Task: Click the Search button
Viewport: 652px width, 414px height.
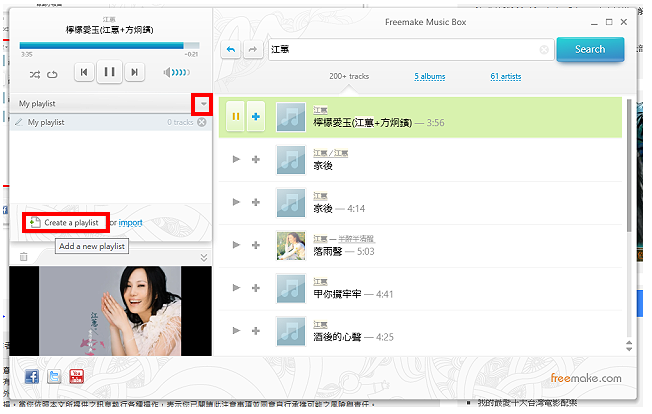Action: tap(590, 49)
